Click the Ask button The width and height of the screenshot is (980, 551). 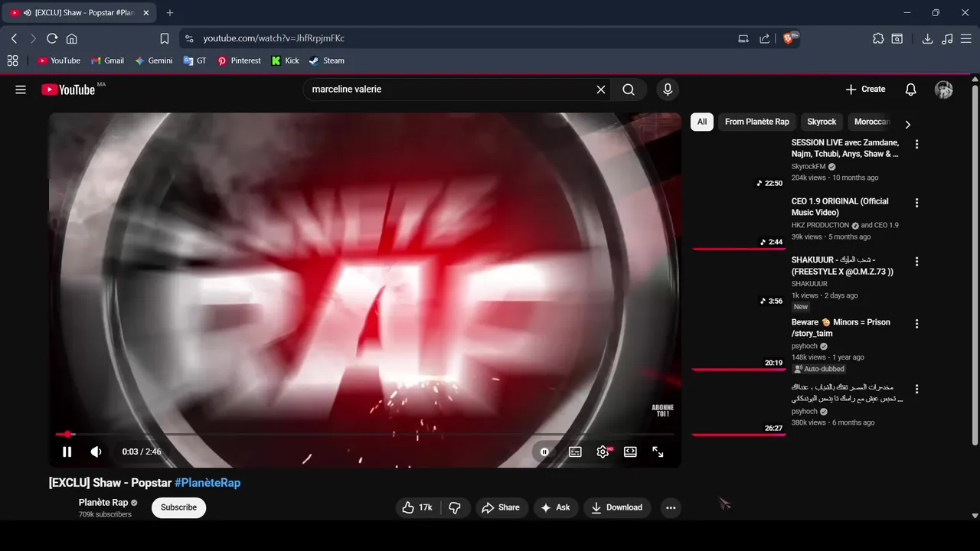click(556, 507)
